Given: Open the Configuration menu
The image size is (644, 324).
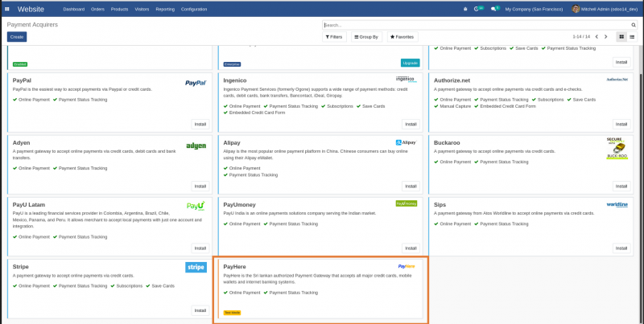Looking at the screenshot, I should (194, 9).
